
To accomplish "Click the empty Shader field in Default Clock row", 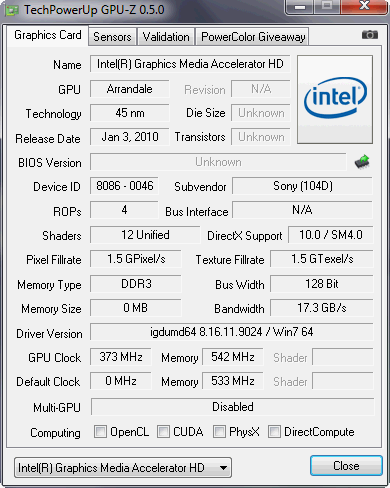I will (x=343, y=381).
